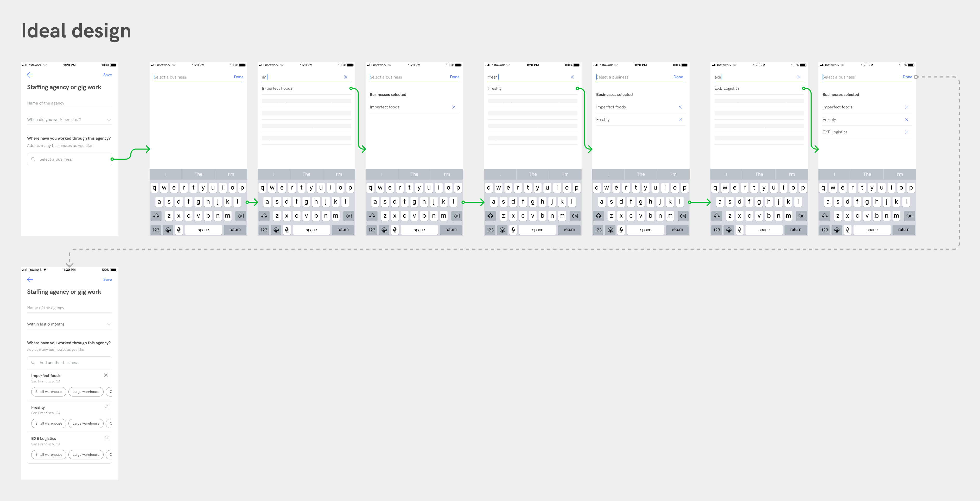
Task: Tap Done on the one-business selected screen
Action: click(455, 77)
